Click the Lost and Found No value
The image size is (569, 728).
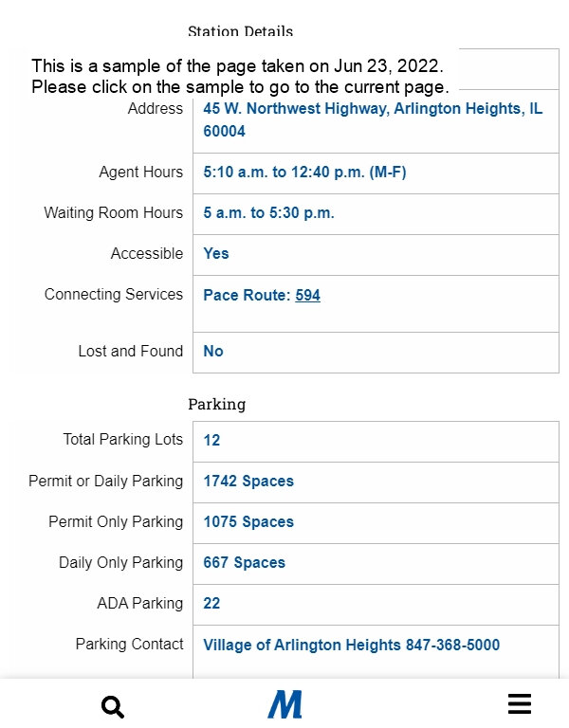213,352
